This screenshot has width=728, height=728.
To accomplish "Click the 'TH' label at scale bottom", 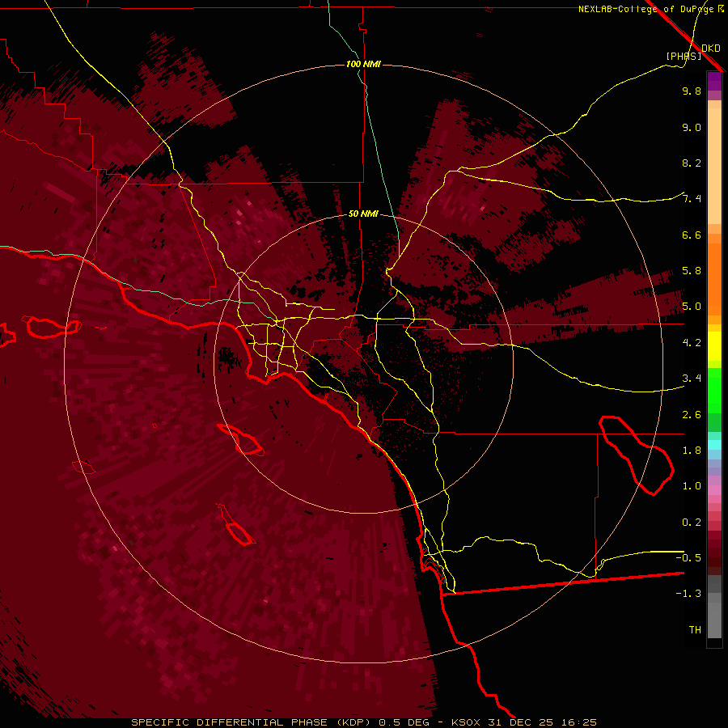I will (695, 629).
